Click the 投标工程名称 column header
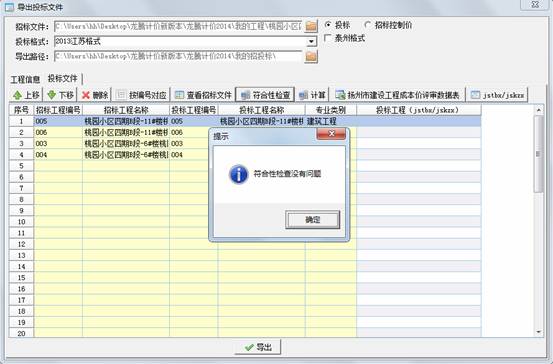The width and height of the screenshot is (553, 364). coord(262,110)
